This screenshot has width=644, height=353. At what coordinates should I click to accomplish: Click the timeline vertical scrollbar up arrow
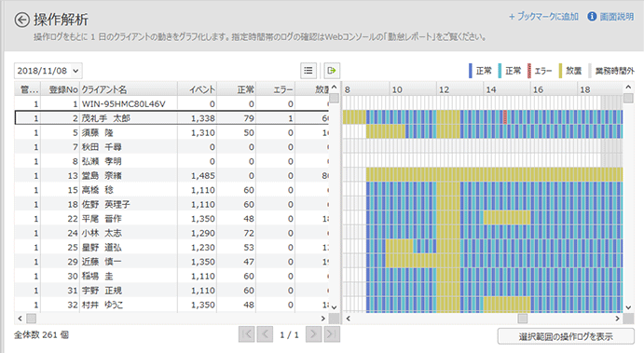(x=628, y=87)
